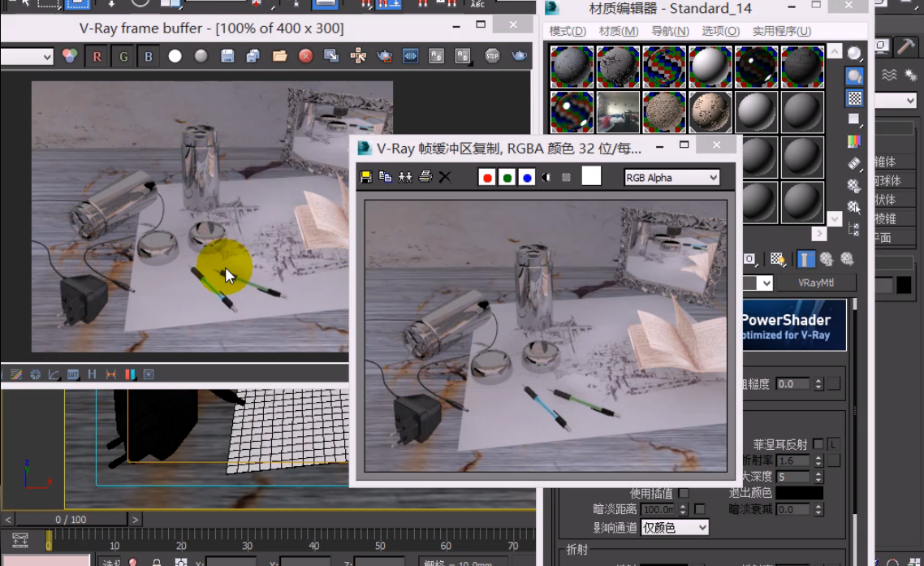Clear the V-Ray frame buffer image
This screenshot has height=566, width=924.
point(305,57)
